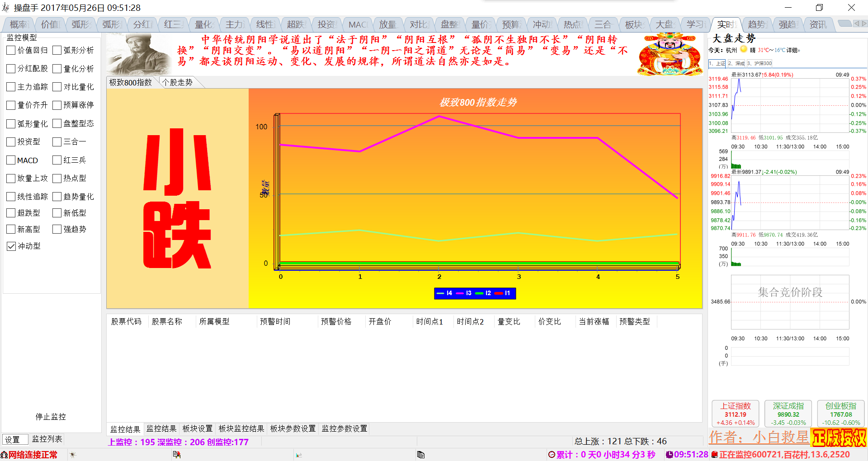Open the 板块设置 bottom tab
The width and height of the screenshot is (868, 461).
[x=198, y=428]
